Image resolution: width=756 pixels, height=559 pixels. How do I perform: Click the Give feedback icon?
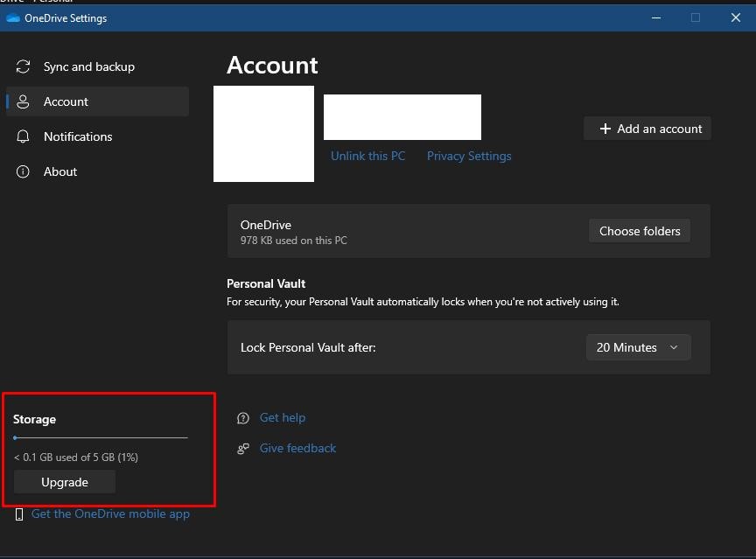pos(243,448)
